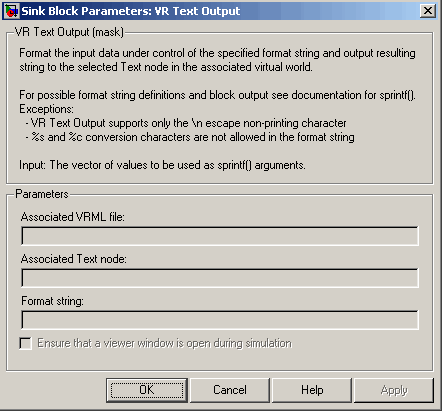
Task: Click the 'Input: The vector of values' line
Action: click(162, 165)
